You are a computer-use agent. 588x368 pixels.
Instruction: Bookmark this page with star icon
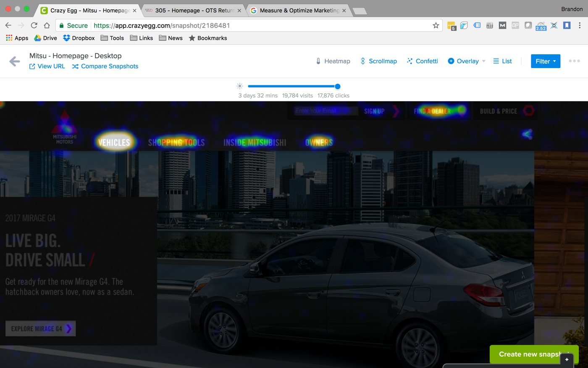coord(436,26)
